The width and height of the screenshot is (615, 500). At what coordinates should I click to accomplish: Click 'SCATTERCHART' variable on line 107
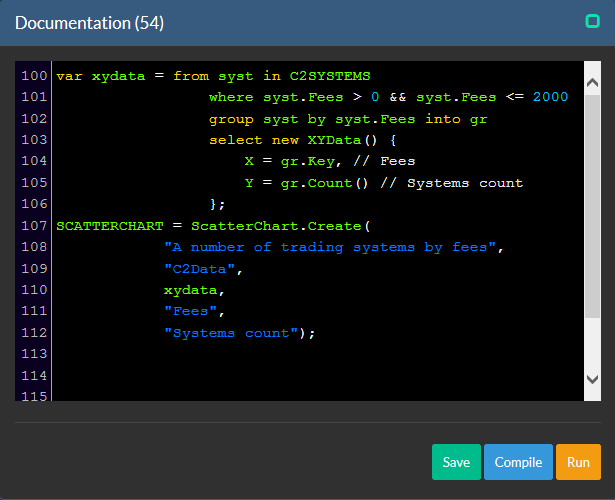pos(109,226)
